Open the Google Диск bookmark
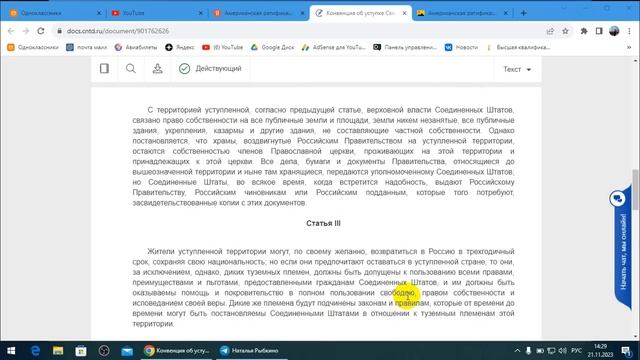 tap(272, 47)
